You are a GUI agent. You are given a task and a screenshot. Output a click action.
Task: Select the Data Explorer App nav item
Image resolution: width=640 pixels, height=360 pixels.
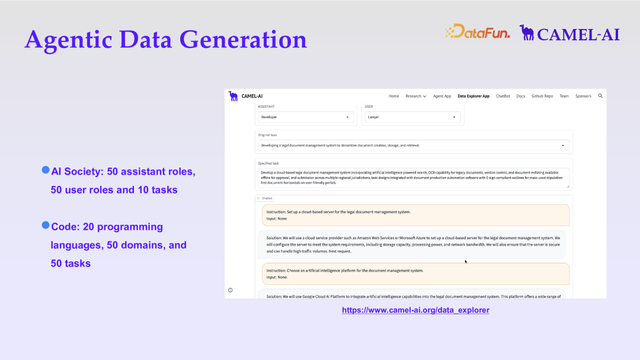(x=473, y=96)
